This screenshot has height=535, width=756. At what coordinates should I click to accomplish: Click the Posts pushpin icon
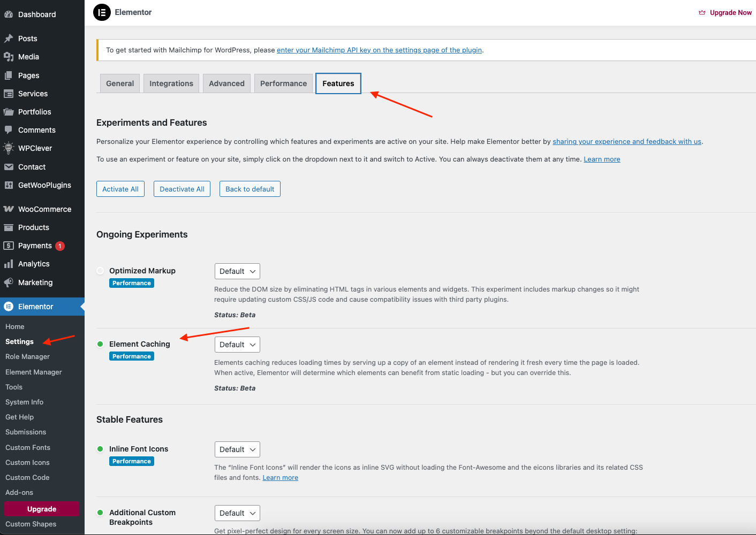click(x=9, y=39)
